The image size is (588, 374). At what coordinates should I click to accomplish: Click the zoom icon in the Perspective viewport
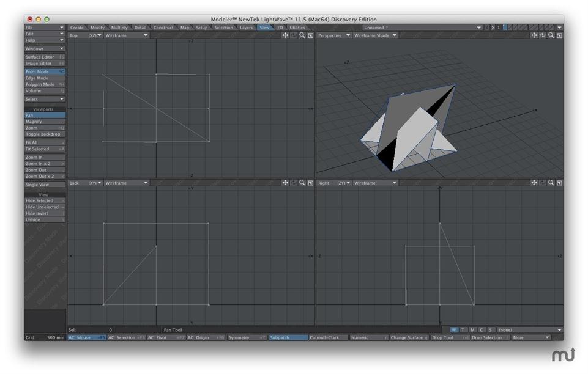tap(551, 35)
